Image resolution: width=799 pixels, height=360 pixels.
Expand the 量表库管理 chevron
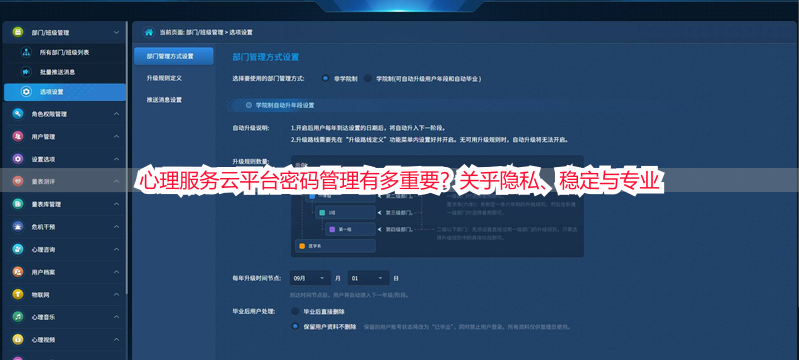(116, 204)
